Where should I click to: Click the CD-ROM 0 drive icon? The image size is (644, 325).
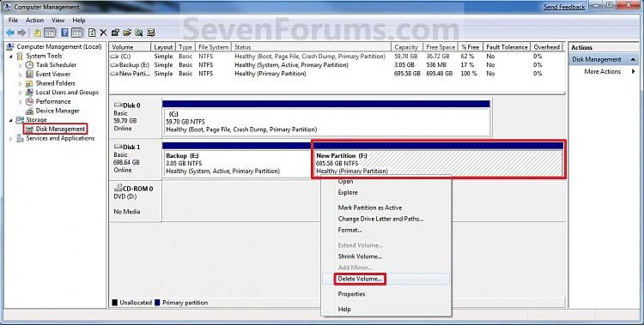(118, 189)
